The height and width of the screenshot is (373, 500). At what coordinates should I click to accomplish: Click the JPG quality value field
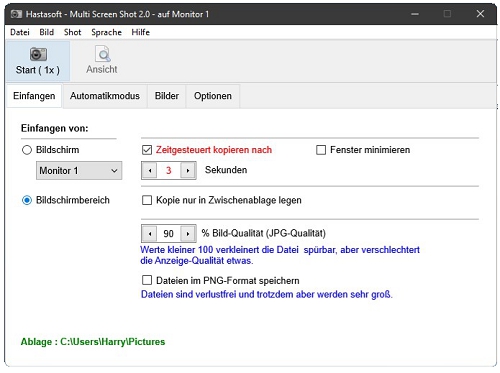pyautogui.click(x=169, y=234)
